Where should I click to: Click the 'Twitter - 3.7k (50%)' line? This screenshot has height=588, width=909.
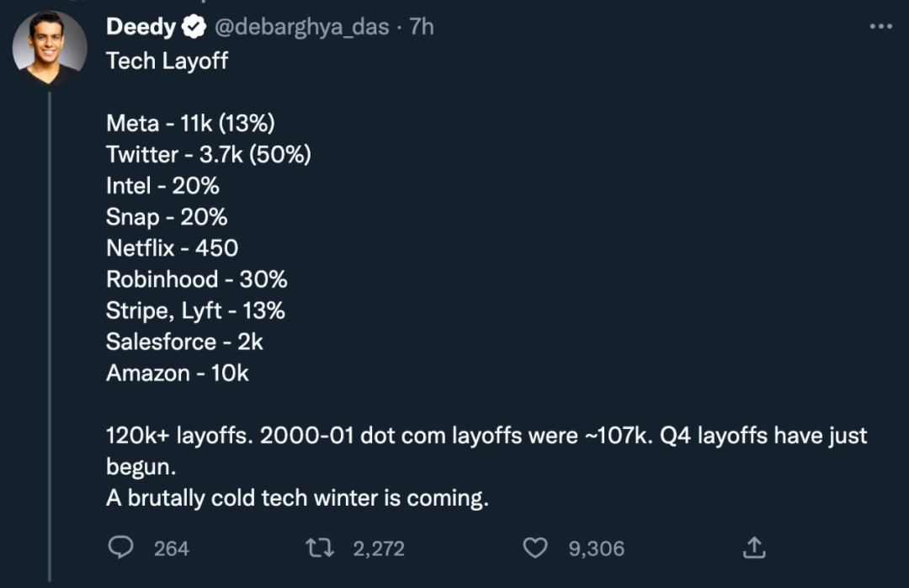[x=209, y=155]
